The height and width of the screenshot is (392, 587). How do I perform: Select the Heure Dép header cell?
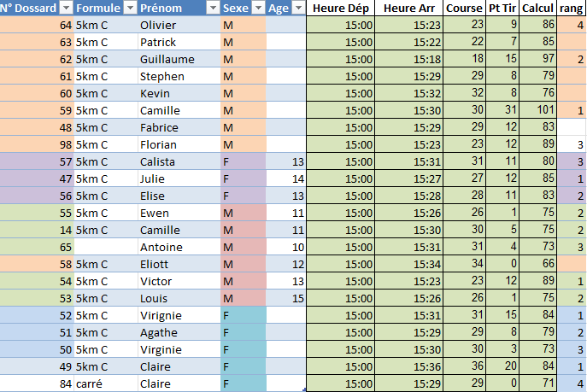pyautogui.click(x=340, y=9)
